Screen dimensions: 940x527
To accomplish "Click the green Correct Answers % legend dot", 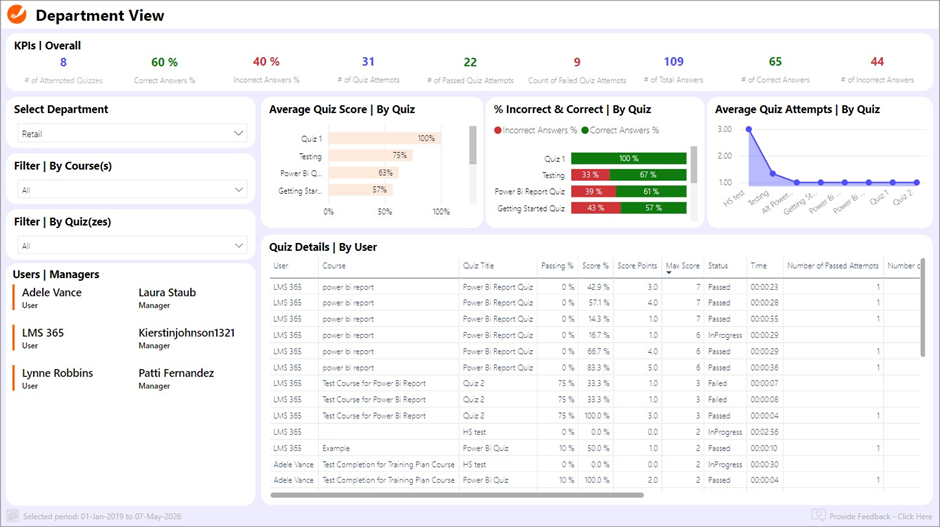I will click(x=585, y=130).
